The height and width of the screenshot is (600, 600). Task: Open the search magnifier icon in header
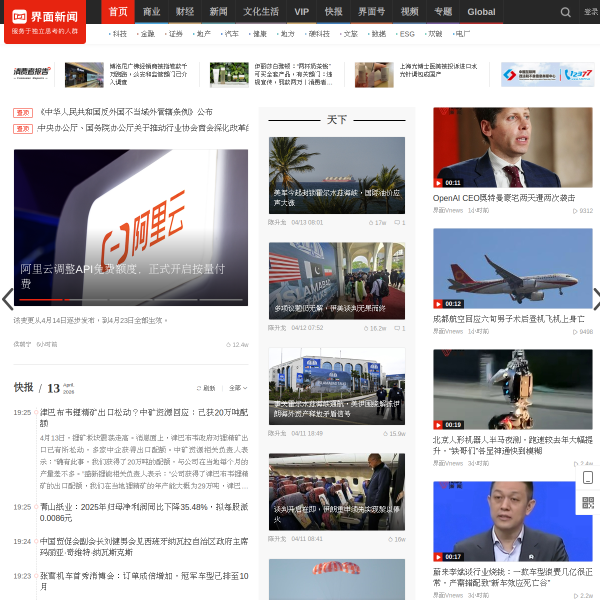tap(566, 12)
